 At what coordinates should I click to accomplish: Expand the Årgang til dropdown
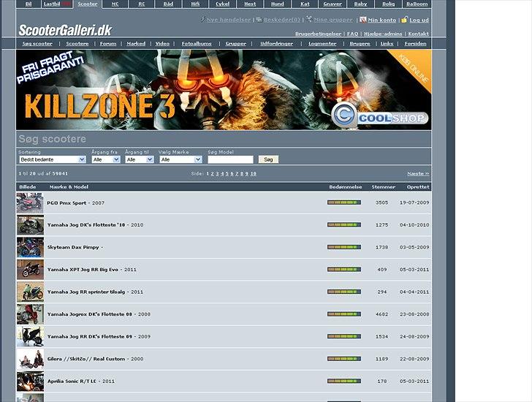coord(139,159)
